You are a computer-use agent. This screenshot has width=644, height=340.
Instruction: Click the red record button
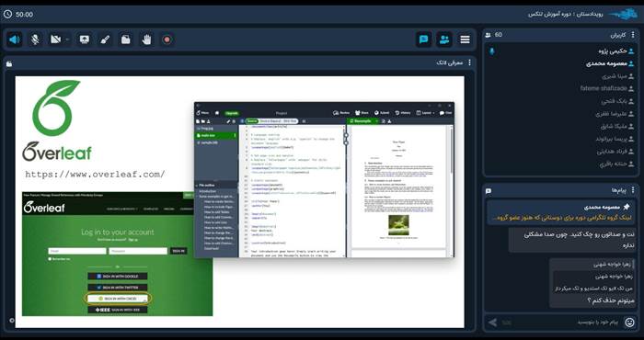[167, 40]
